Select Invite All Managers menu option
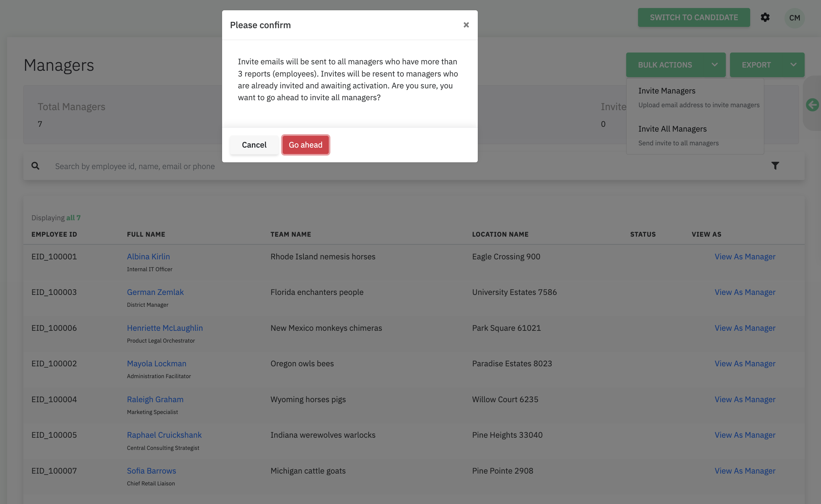The height and width of the screenshot is (504, 821). coord(672,129)
